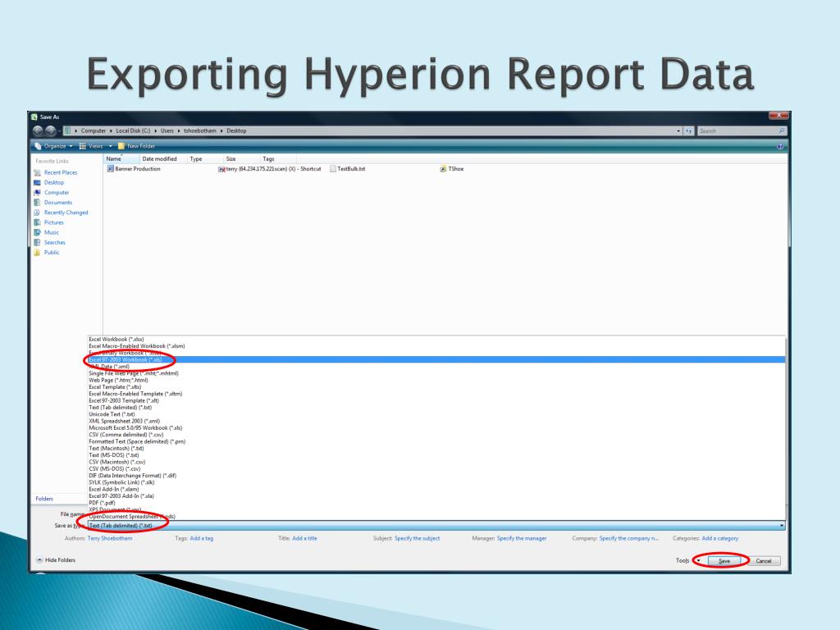The height and width of the screenshot is (630, 840).
Task: Click the Specify the manager link
Action: [522, 538]
